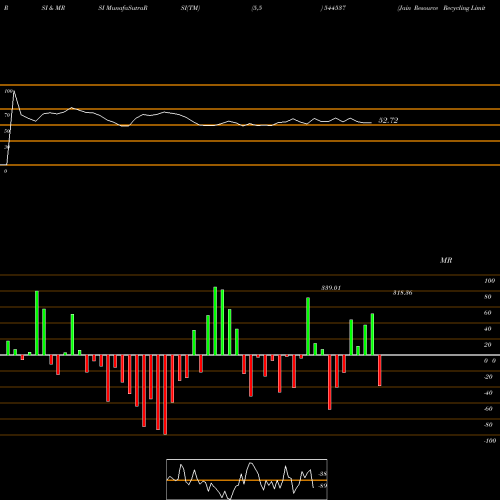Click the -100 label on MR right axis
Screen dimensions: 500x500
tap(490, 441)
